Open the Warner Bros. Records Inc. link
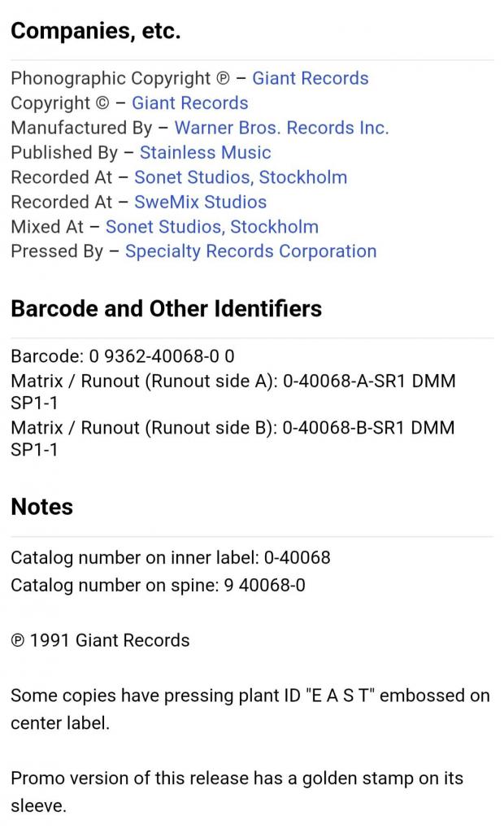Viewport: 504px width, 833px height. (281, 128)
